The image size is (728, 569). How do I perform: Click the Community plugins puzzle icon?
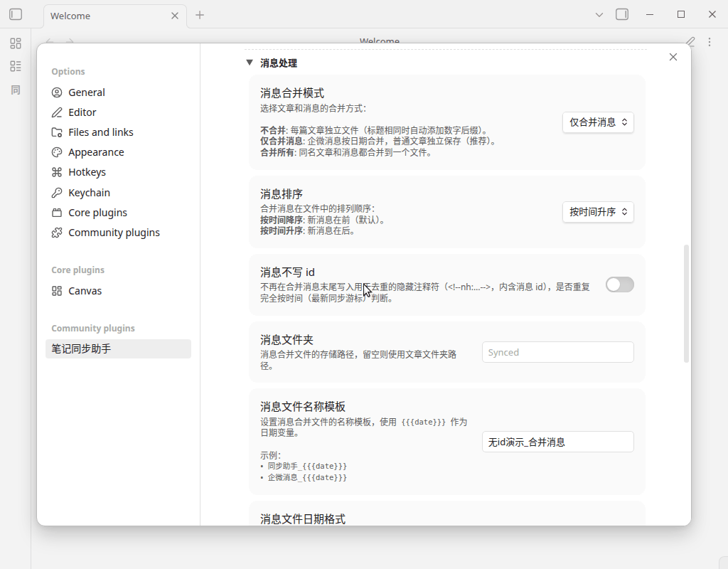pos(57,233)
